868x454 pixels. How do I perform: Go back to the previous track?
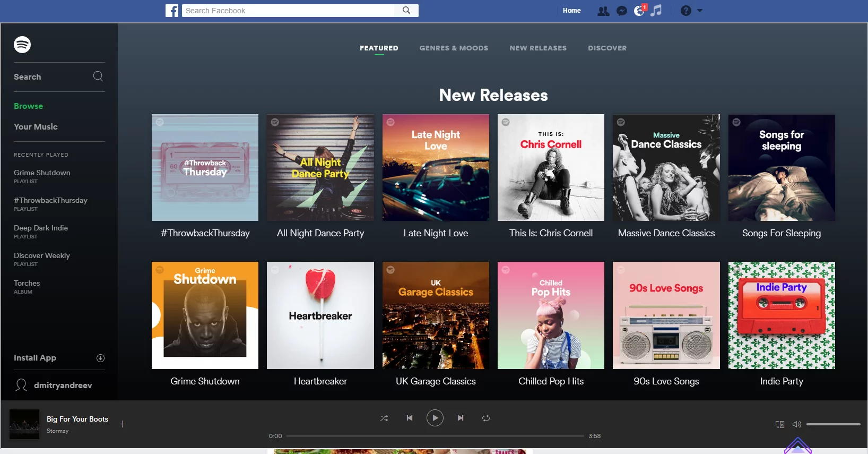point(410,418)
